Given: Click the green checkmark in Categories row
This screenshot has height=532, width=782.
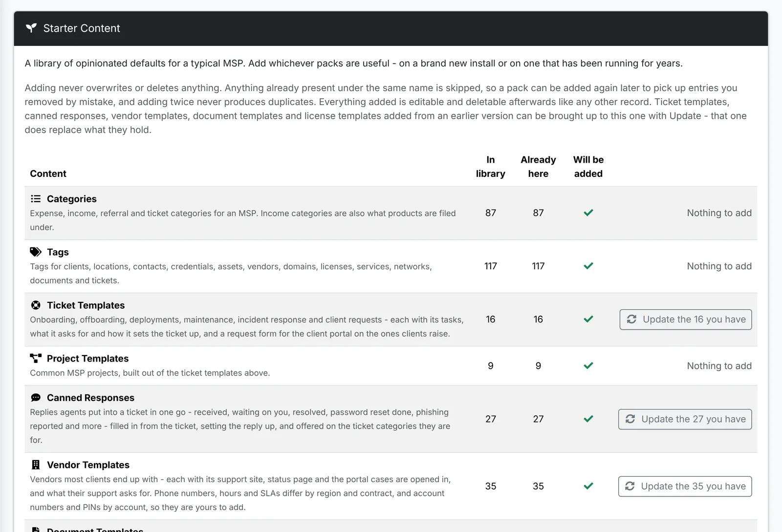Looking at the screenshot, I should [x=588, y=213].
